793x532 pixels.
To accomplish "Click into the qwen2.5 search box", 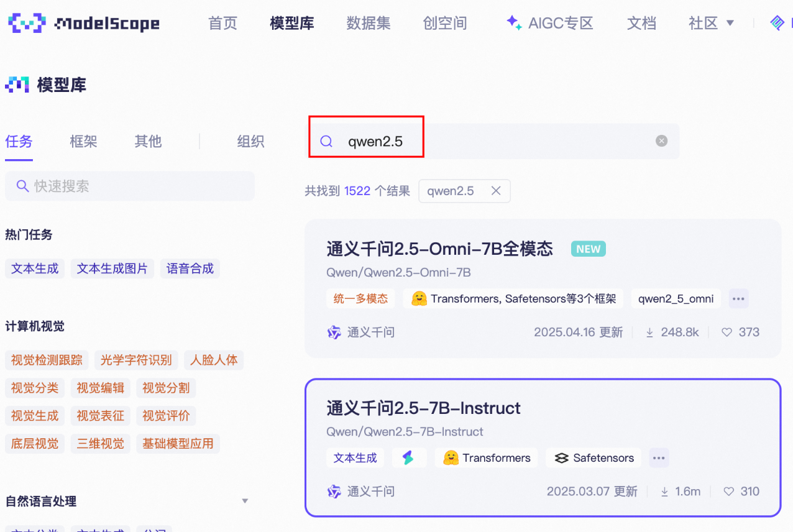I will 494,141.
